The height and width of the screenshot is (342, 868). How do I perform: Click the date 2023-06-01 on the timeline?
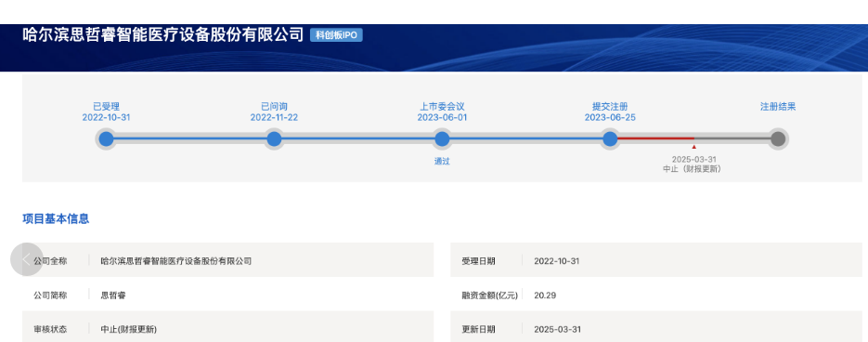tap(442, 117)
